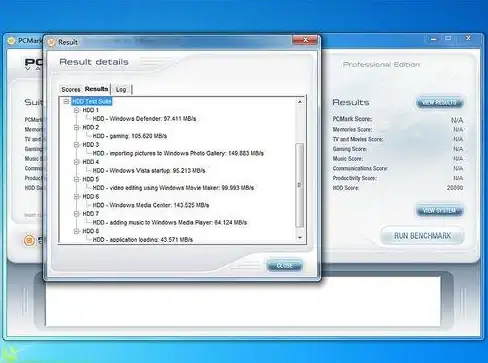Select the HDD Test Suite tree item
The width and height of the screenshot is (488, 363).
coord(92,101)
